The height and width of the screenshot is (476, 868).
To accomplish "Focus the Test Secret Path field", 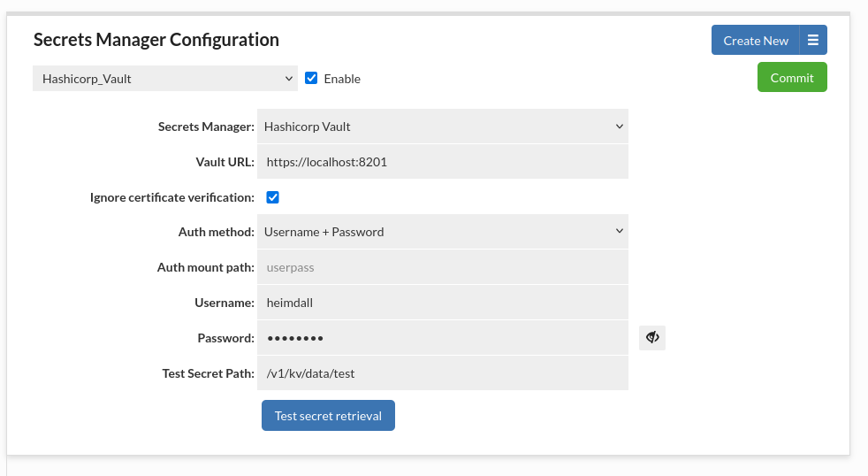I will click(442, 373).
